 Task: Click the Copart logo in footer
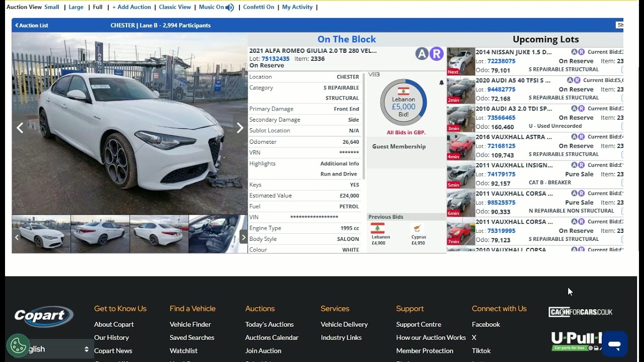pyautogui.click(x=44, y=316)
